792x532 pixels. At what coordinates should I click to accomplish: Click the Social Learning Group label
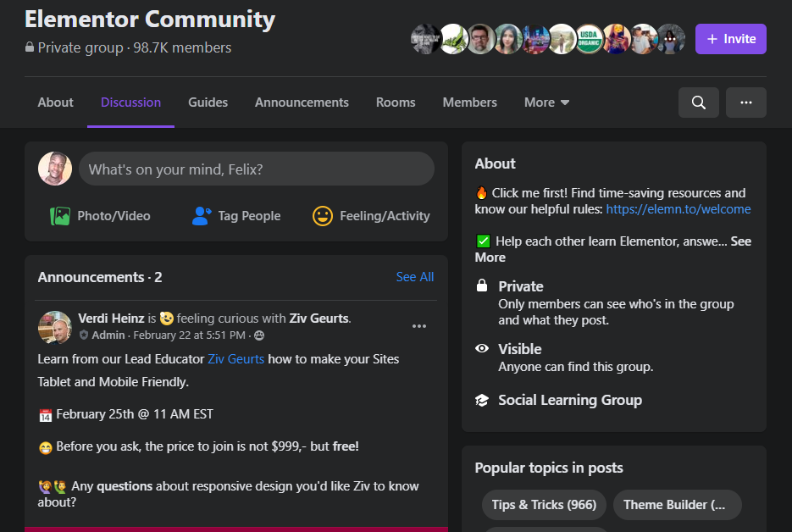tap(570, 400)
